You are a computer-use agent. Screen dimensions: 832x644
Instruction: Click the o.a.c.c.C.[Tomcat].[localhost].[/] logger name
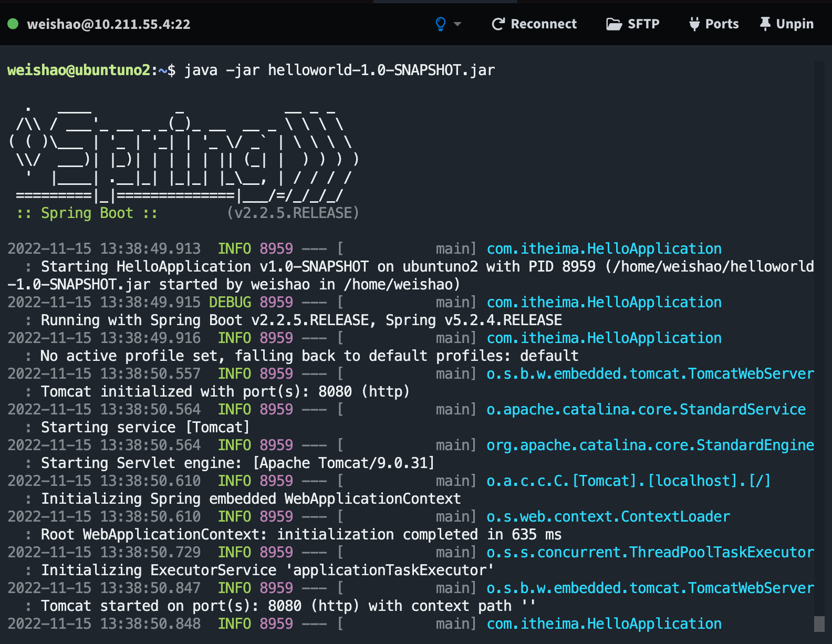(x=628, y=481)
